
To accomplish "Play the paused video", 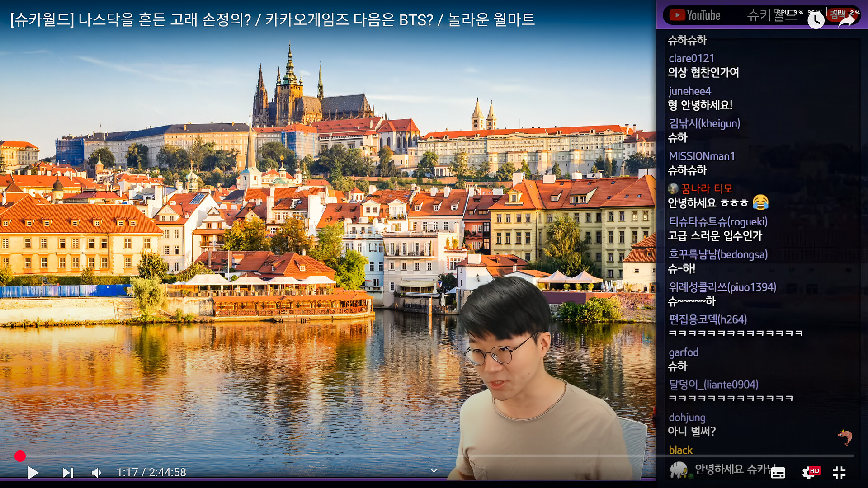I will (x=33, y=473).
